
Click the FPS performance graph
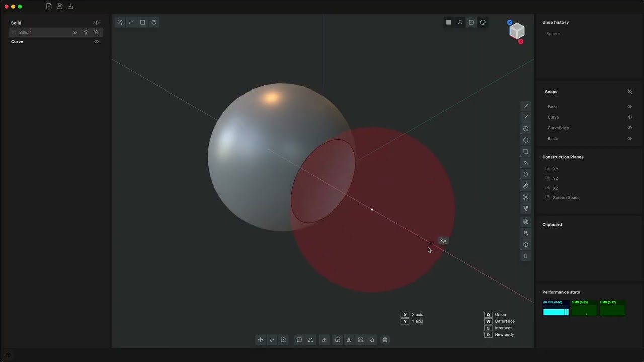click(555, 308)
